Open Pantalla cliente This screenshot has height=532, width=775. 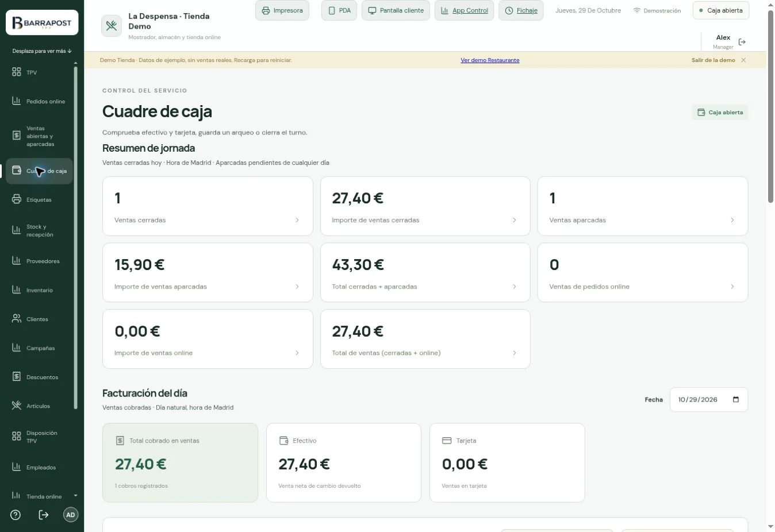pos(396,10)
